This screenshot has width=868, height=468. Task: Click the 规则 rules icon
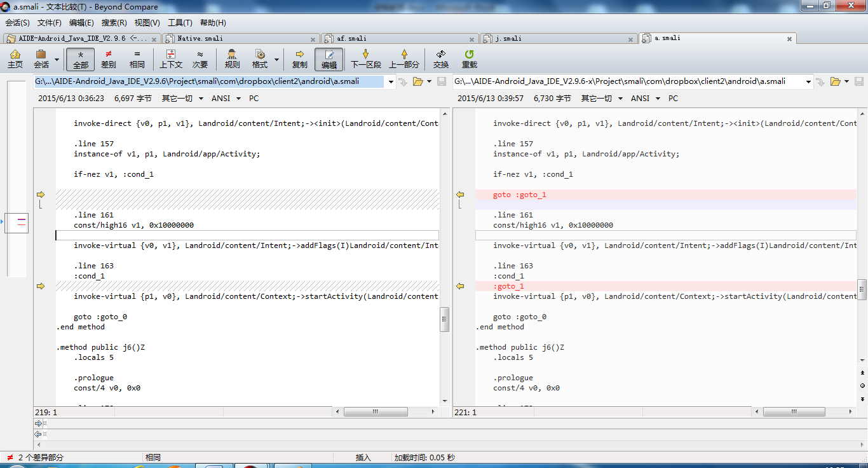(232, 59)
